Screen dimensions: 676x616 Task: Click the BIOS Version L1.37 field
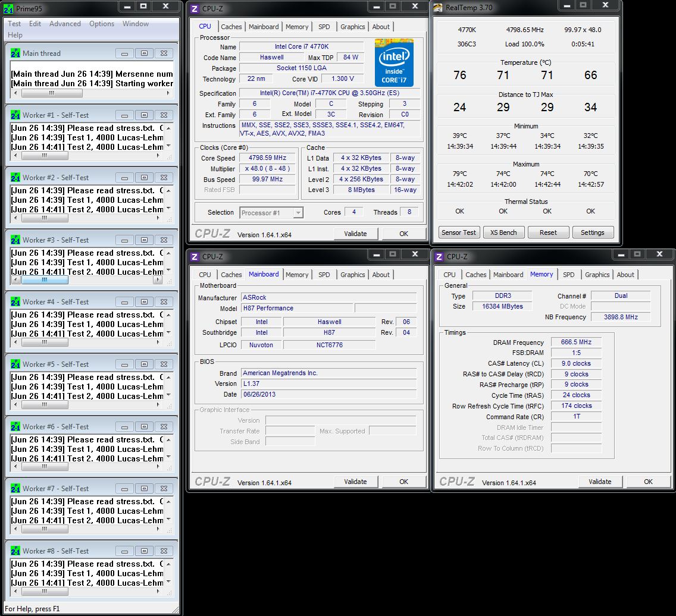[x=328, y=384]
